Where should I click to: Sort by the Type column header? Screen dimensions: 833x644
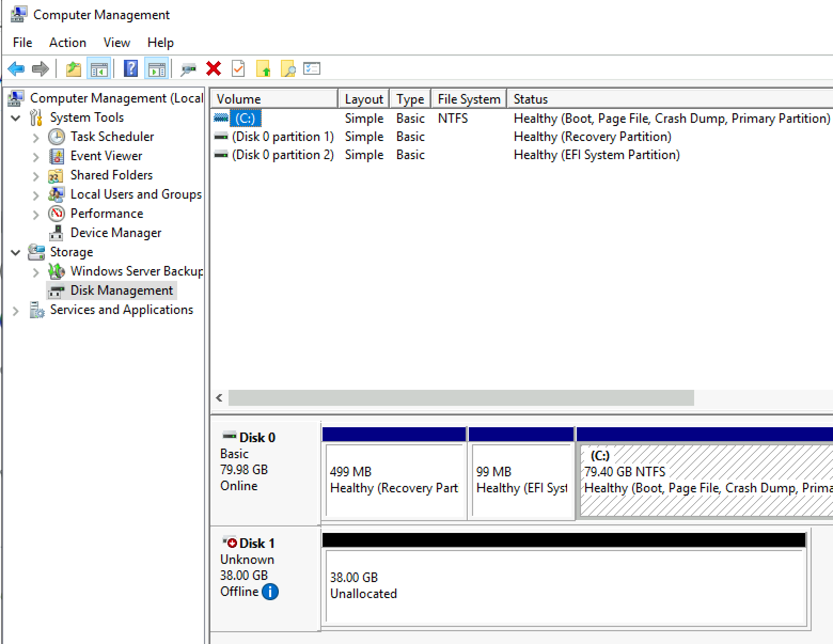(410, 99)
